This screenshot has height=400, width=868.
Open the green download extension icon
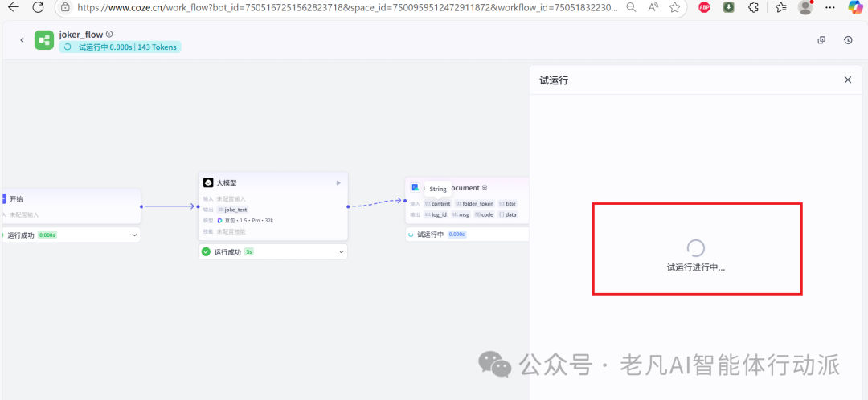coord(729,7)
